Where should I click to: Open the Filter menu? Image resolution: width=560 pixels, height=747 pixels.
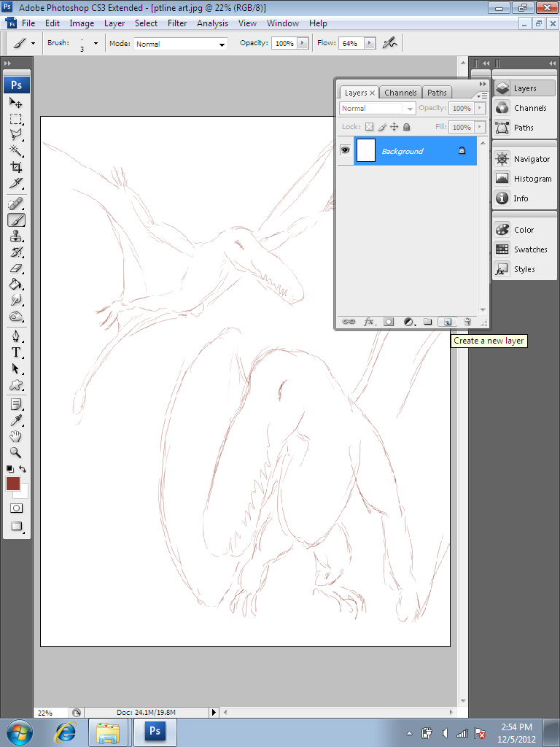pyautogui.click(x=177, y=23)
